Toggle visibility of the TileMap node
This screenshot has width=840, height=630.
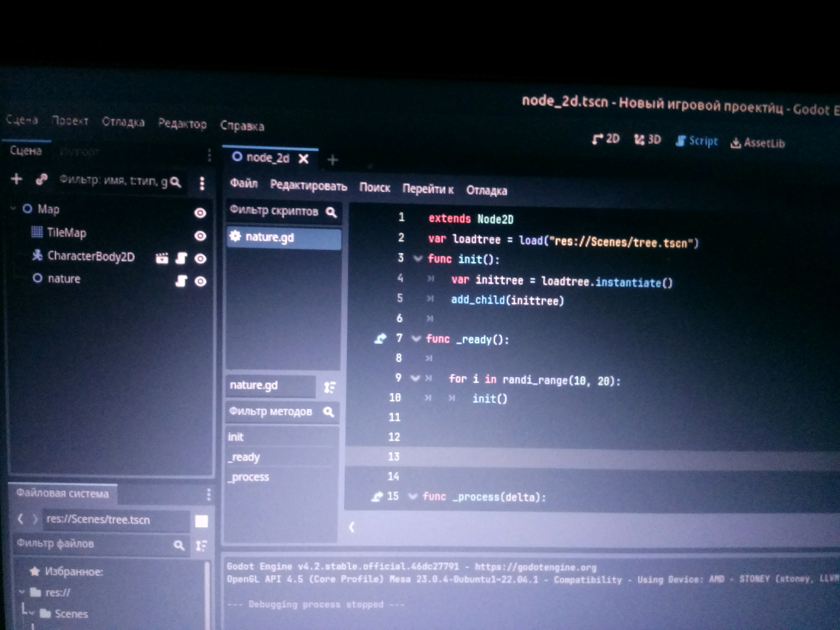[200, 236]
